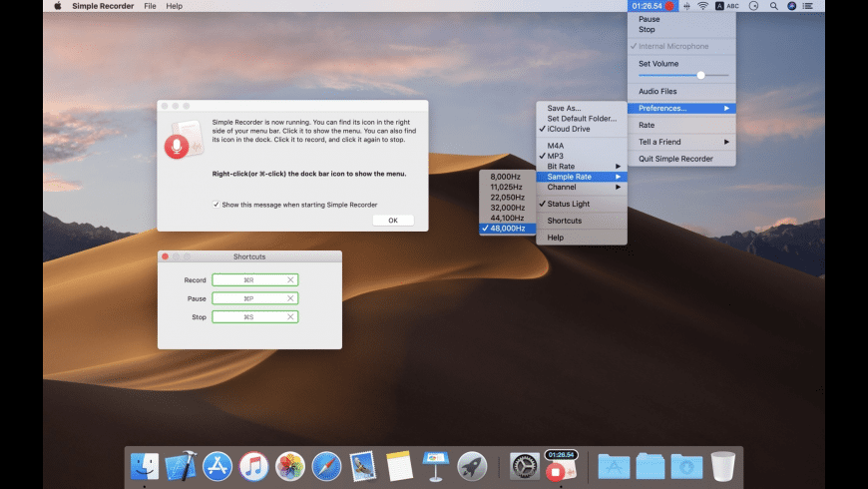Adjust the Set Volume slider
This screenshot has width=868, height=489.
[x=683, y=75]
